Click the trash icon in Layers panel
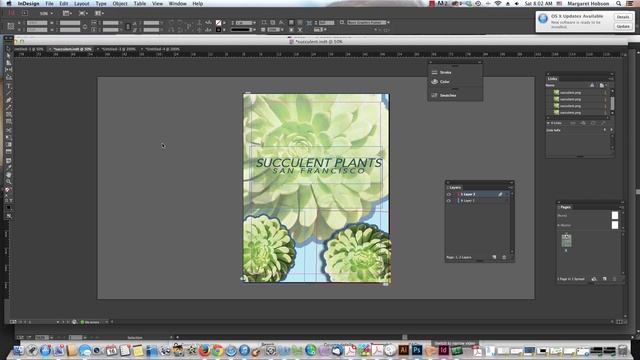This screenshot has width=640, height=360. [504, 257]
